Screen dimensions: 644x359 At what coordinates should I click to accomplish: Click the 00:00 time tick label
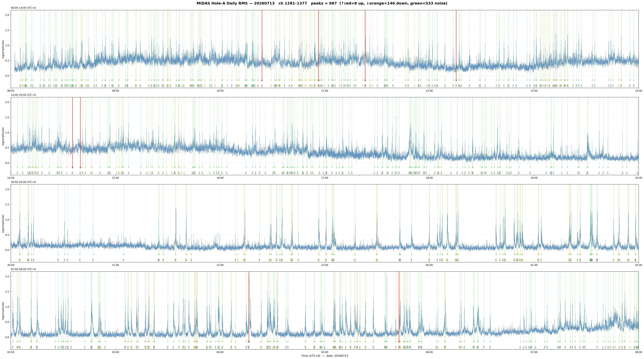click(x=429, y=265)
